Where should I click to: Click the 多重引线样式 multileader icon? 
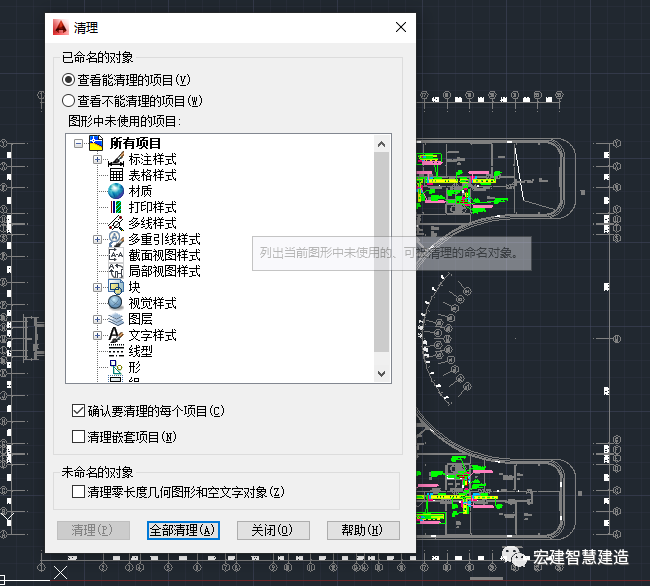(116, 239)
